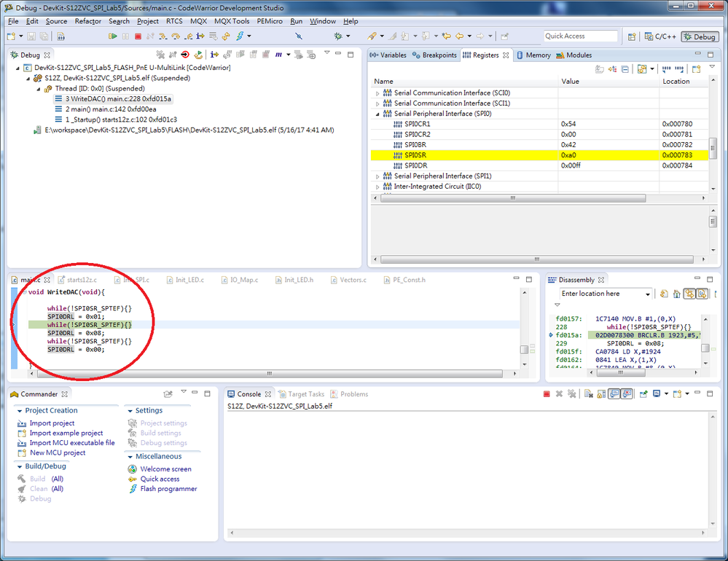Open the Registers layout dropdown arrow
The image size is (728, 561).
tap(652, 69)
